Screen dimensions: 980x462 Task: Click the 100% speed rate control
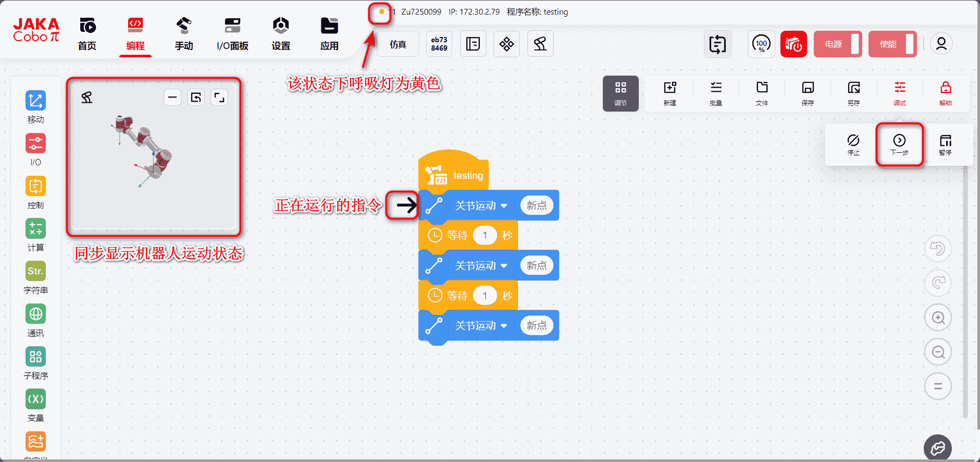(761, 44)
